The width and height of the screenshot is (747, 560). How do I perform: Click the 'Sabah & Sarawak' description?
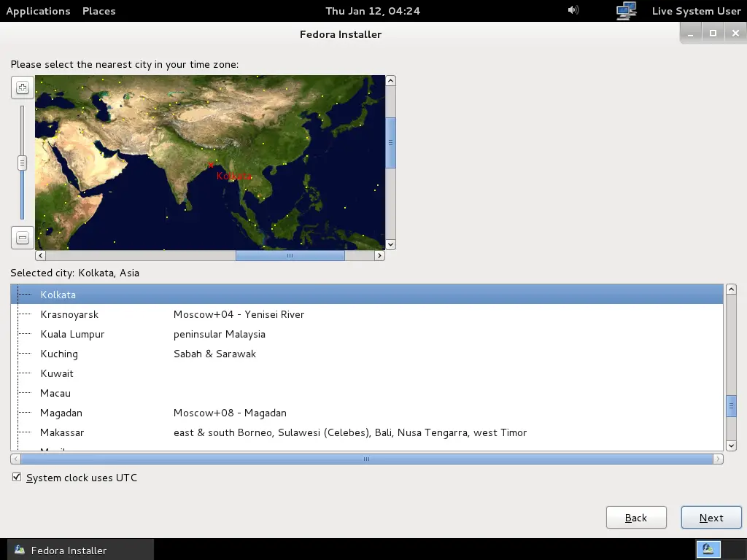click(x=214, y=354)
